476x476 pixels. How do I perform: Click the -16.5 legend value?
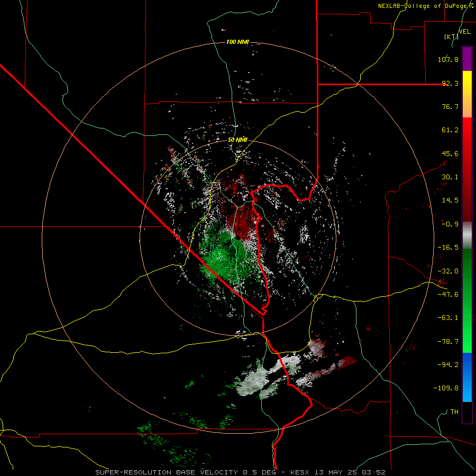click(448, 248)
